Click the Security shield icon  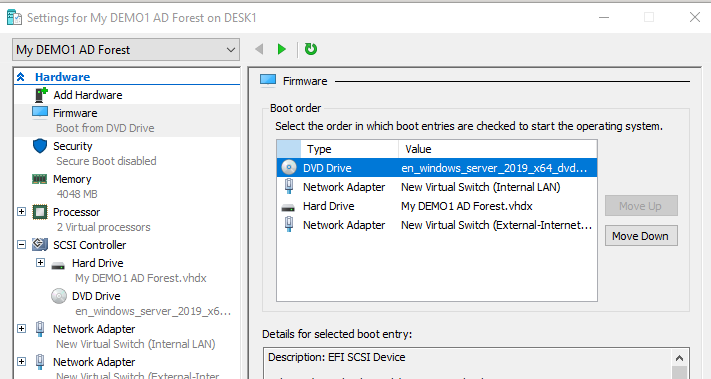click(x=40, y=146)
